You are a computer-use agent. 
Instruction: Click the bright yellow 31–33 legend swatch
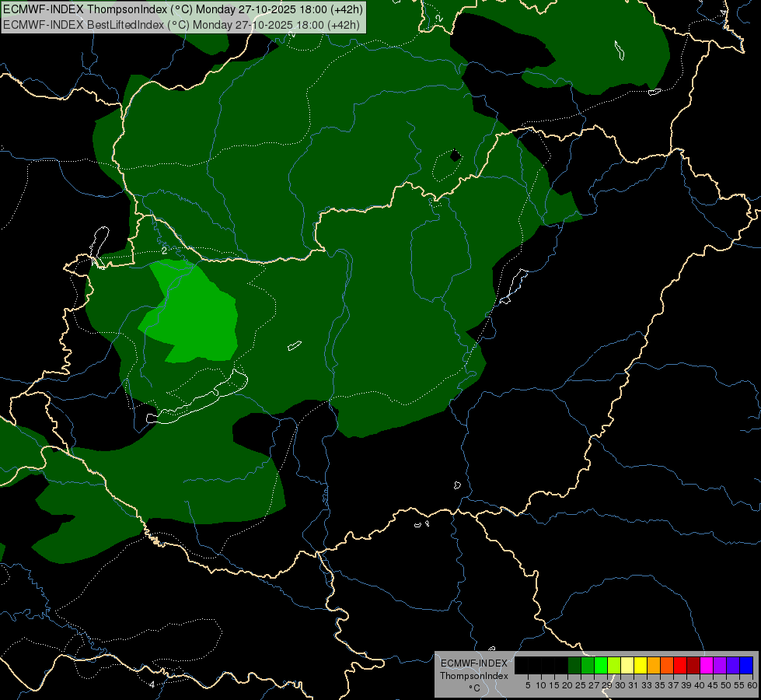coord(641,665)
